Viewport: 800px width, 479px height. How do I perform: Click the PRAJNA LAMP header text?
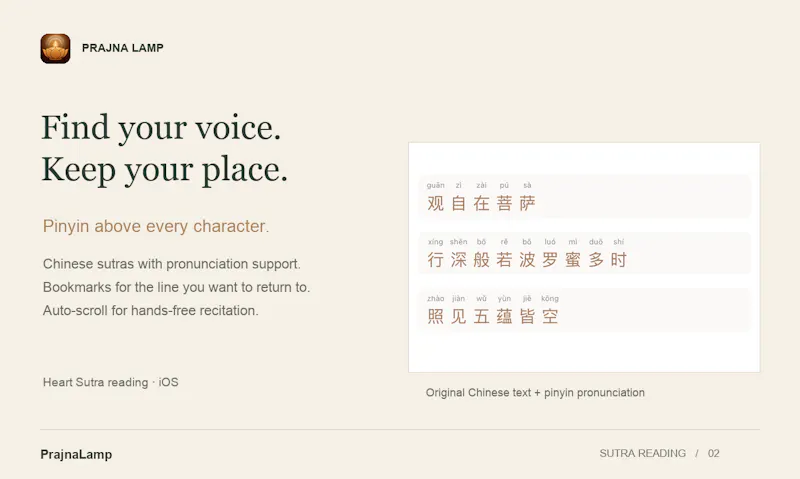123,48
